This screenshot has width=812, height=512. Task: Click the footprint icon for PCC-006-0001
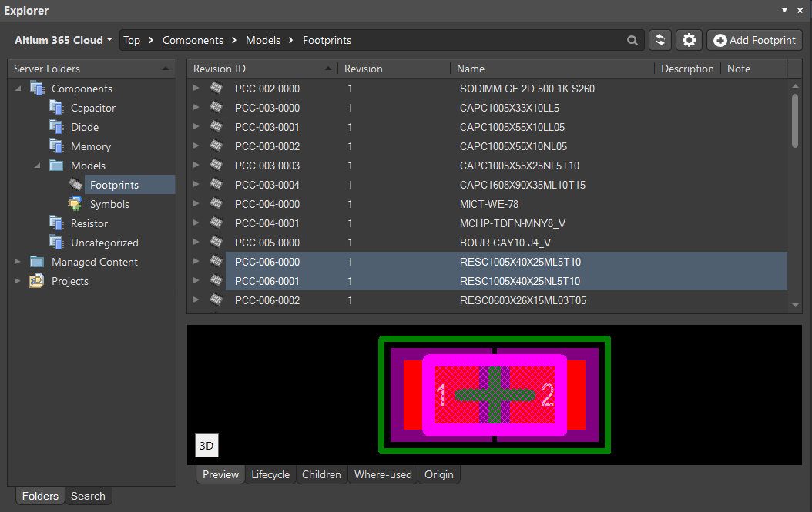[x=216, y=281]
